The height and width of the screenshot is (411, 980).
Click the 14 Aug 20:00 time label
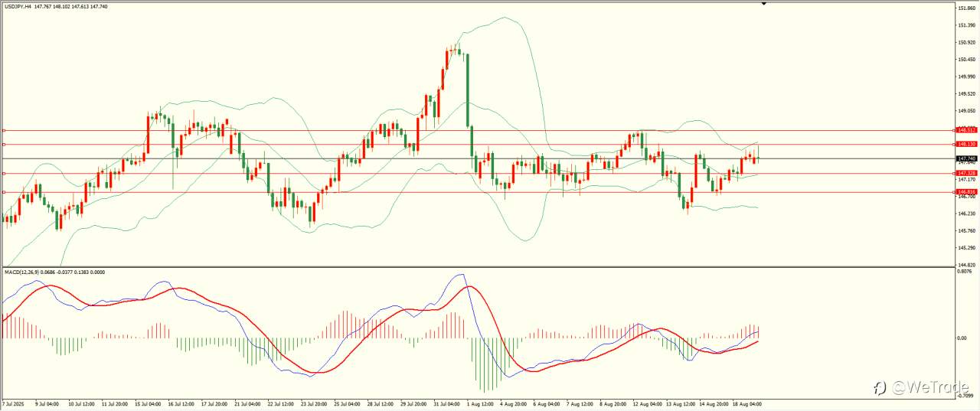coord(714,403)
